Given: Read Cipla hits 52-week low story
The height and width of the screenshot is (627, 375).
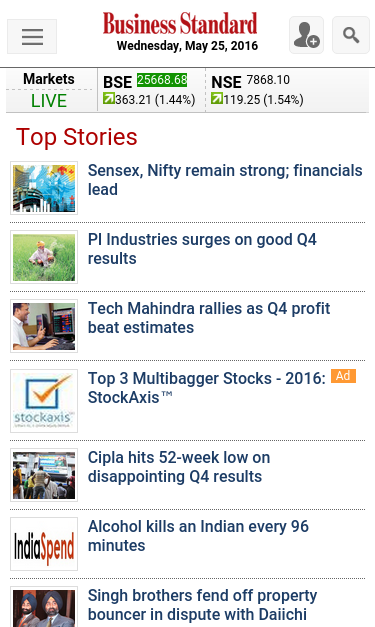Looking at the screenshot, I should (x=179, y=467).
